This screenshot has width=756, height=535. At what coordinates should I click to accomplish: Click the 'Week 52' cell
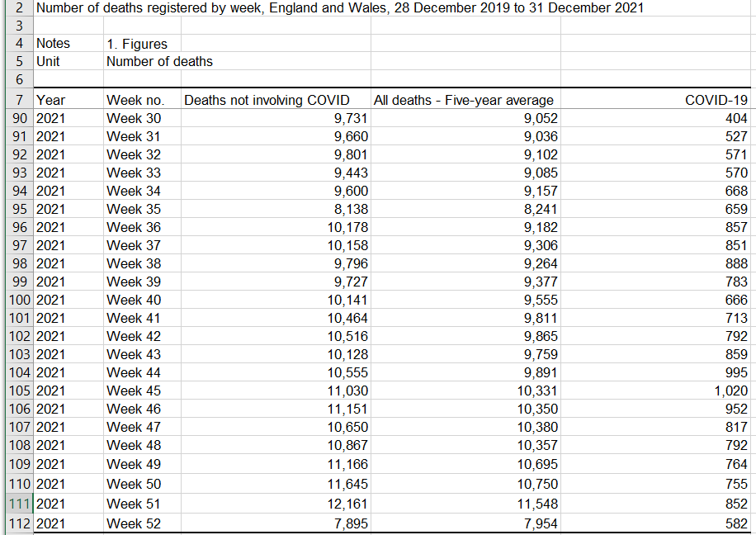tap(134, 523)
